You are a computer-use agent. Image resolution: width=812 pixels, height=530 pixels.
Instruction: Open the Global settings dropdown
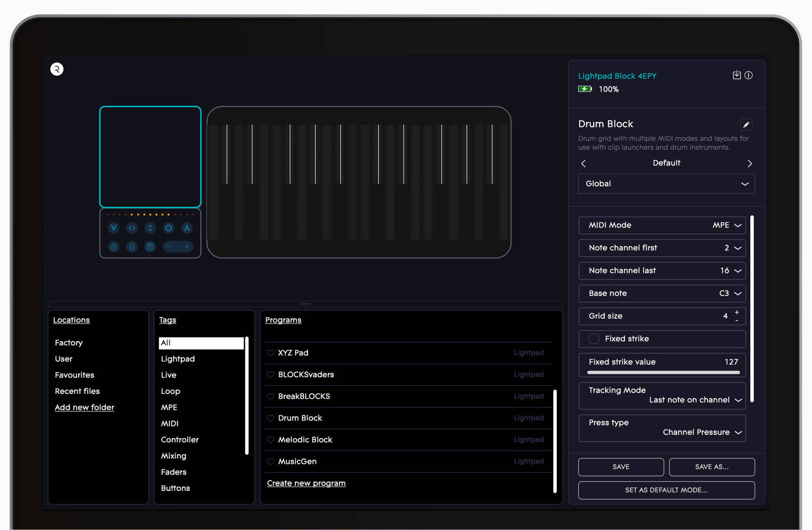pos(666,184)
